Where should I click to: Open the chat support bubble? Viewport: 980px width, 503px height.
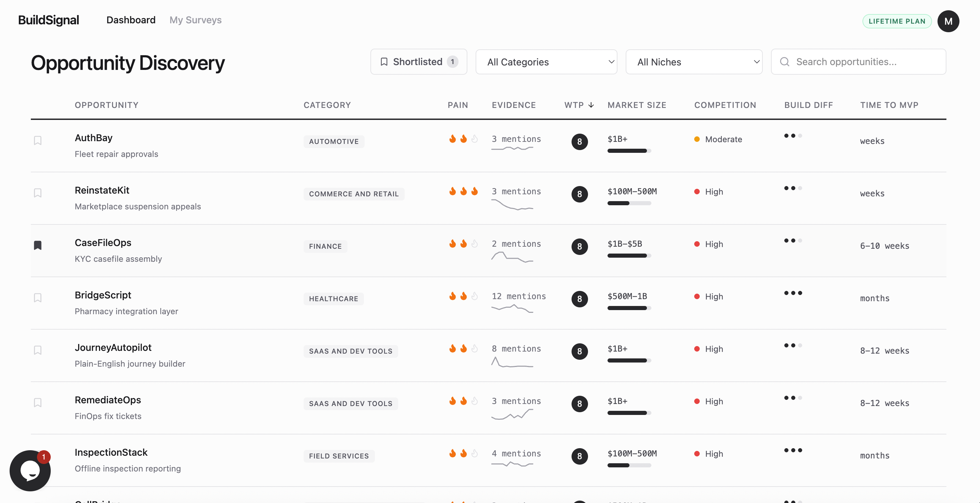coord(30,471)
